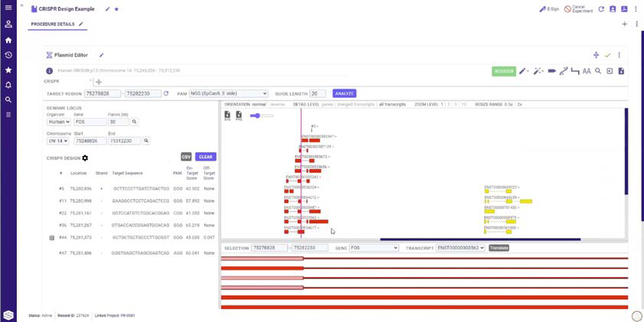The height and width of the screenshot is (322, 644).
Task: Refresh the target region coordinates
Action: click(x=166, y=93)
